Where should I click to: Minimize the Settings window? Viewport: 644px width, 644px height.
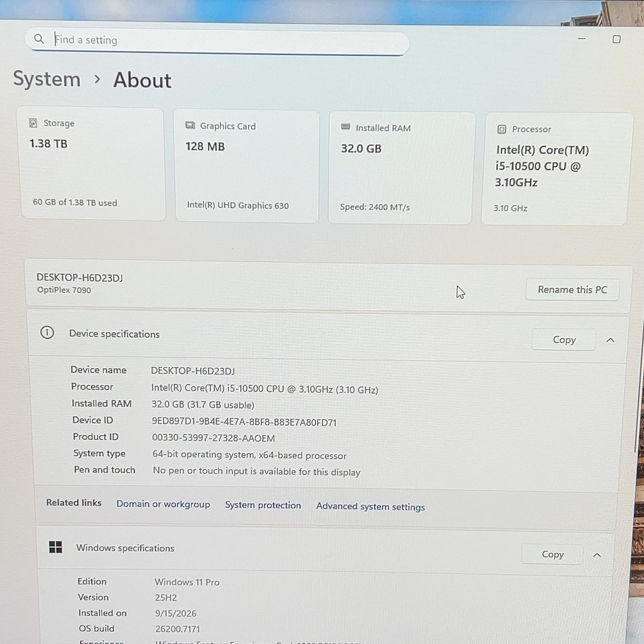[582, 39]
